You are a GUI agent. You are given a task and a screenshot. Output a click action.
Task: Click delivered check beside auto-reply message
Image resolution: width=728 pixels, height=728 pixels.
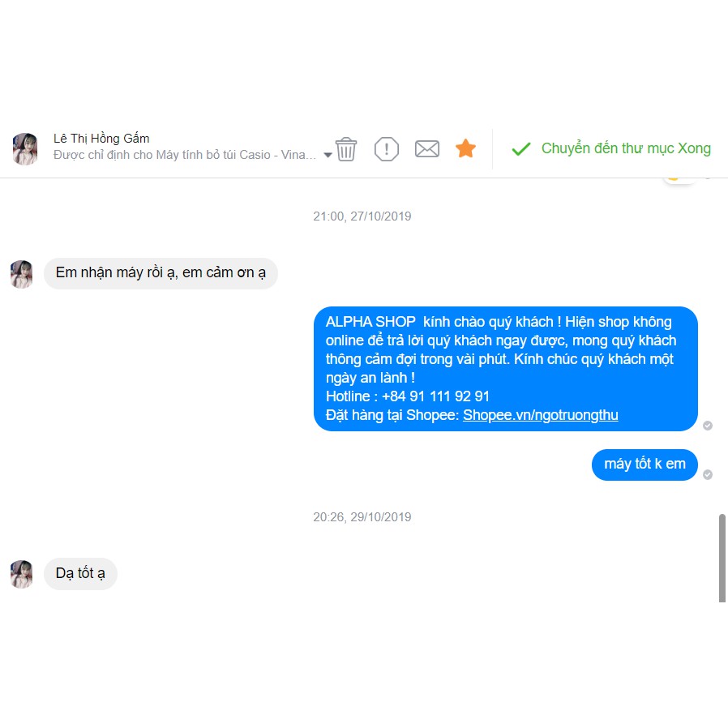708,426
